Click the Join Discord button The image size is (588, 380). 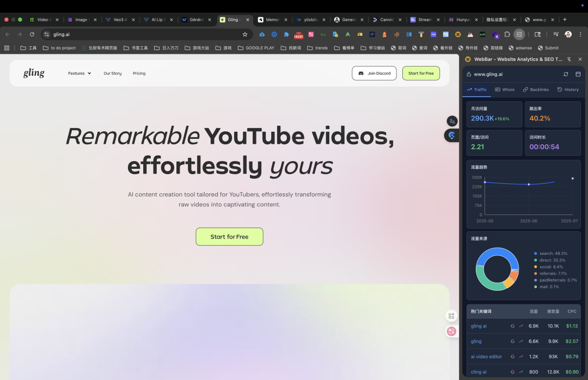point(374,73)
